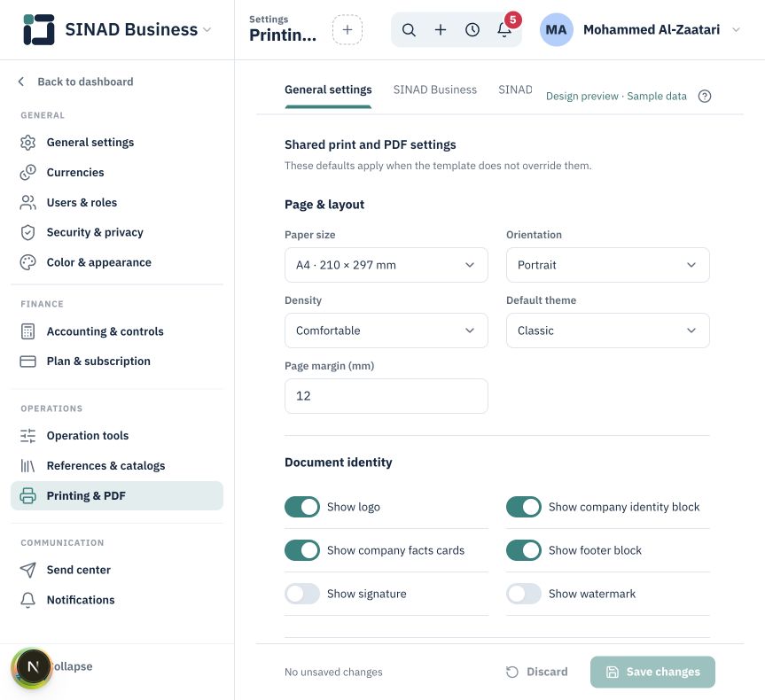Disable the Show logo toggle
765x700 pixels.
click(x=302, y=507)
